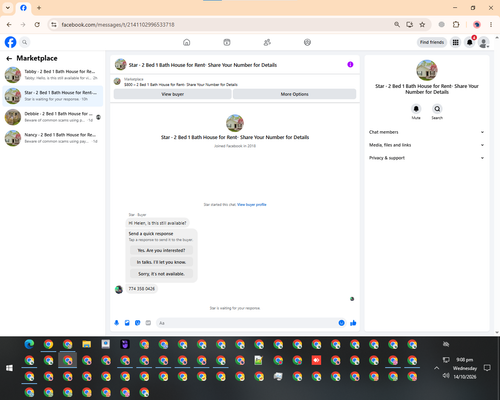The height and width of the screenshot is (400, 500).
Task: Click the purple conversation information icon
Action: click(350, 65)
